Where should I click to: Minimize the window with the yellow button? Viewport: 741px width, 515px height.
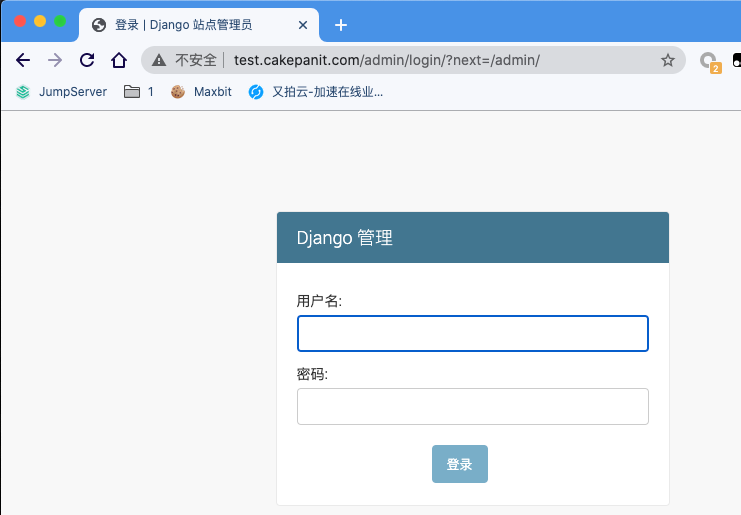click(x=40, y=21)
